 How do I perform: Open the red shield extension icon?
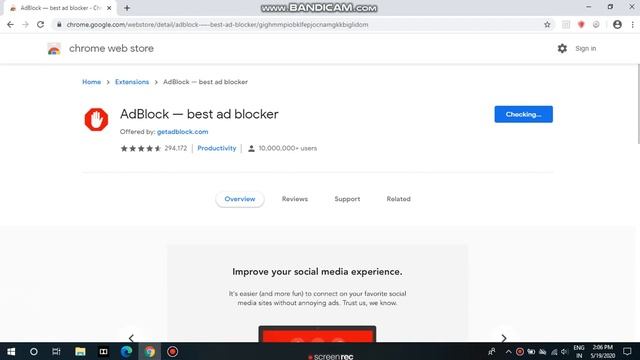click(x=581, y=24)
